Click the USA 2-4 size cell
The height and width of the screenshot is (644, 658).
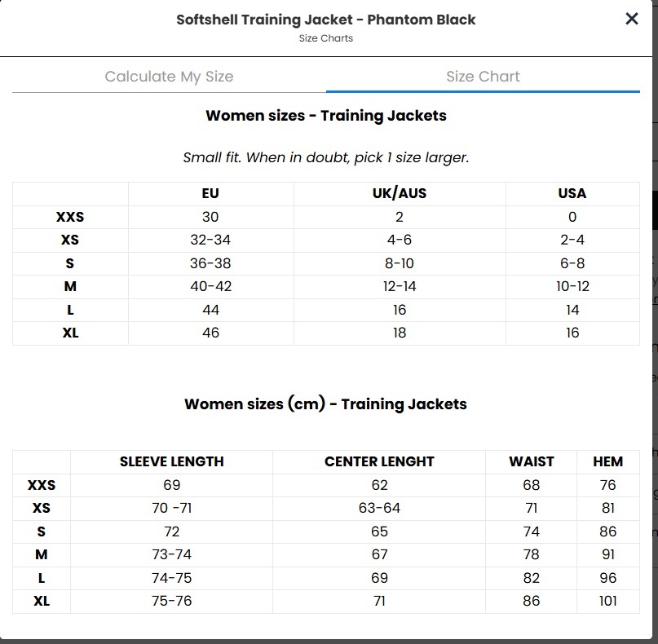[572, 240]
